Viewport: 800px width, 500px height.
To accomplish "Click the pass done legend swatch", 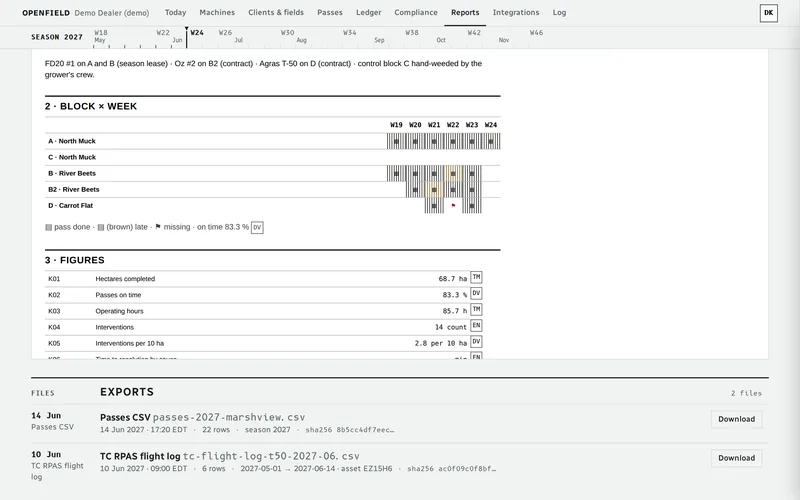I will [48, 228].
